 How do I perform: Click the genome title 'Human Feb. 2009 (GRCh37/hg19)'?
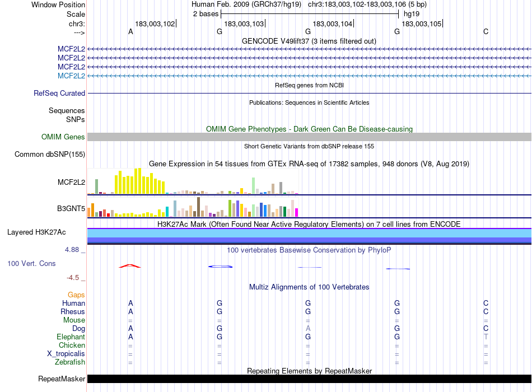click(246, 4)
